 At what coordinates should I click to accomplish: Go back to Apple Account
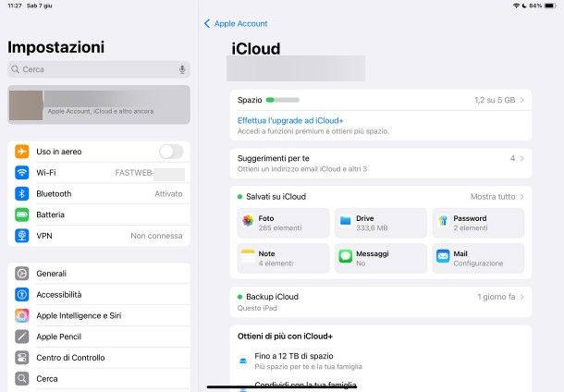pyautogui.click(x=236, y=24)
